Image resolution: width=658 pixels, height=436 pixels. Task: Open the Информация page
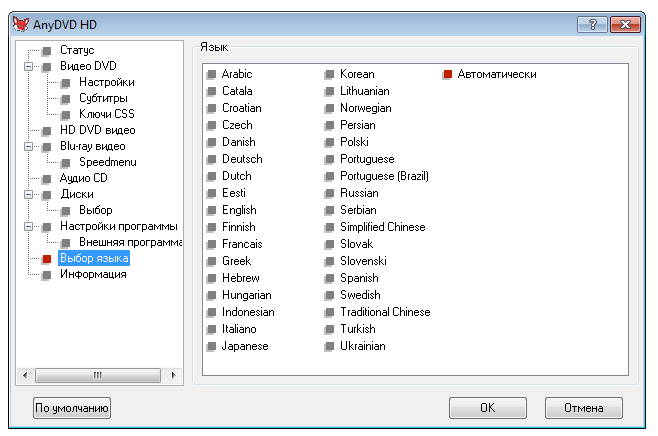[x=93, y=274]
